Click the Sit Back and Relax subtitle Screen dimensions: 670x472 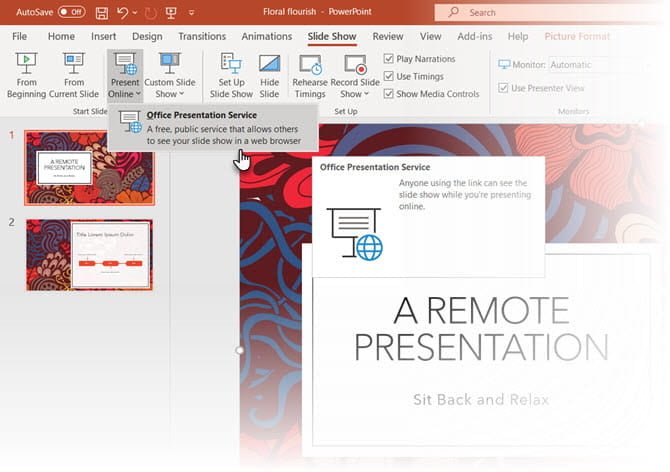[x=481, y=399]
